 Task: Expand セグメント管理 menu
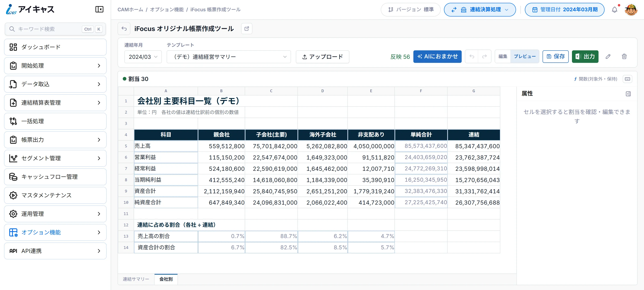[x=55, y=158]
